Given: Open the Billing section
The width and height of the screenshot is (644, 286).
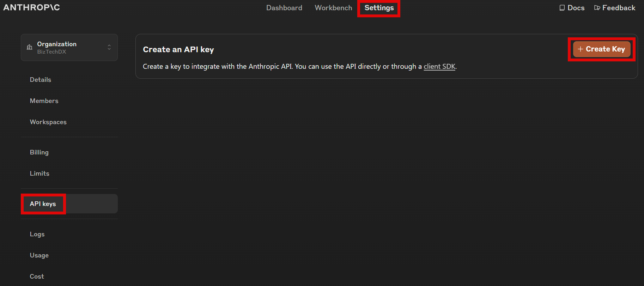Looking at the screenshot, I should (39, 152).
